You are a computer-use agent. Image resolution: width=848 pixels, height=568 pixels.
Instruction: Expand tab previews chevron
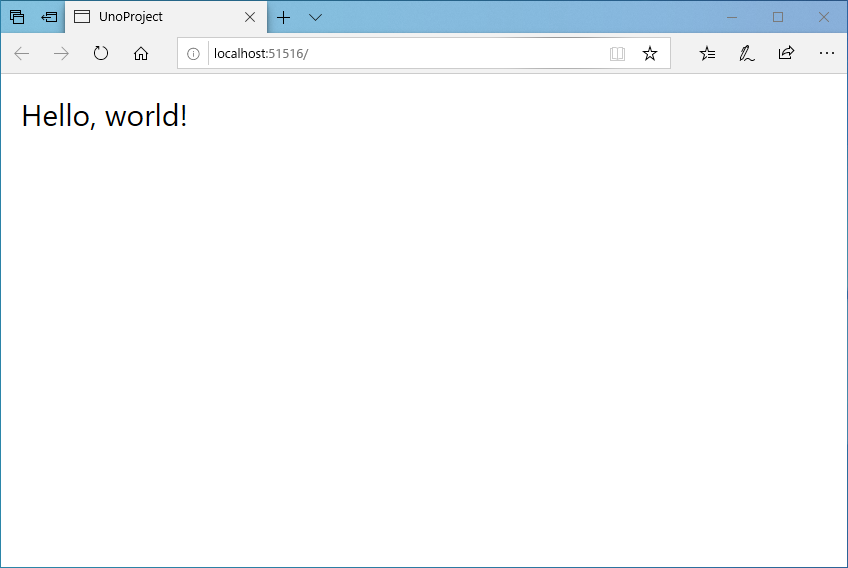pyautogui.click(x=315, y=17)
